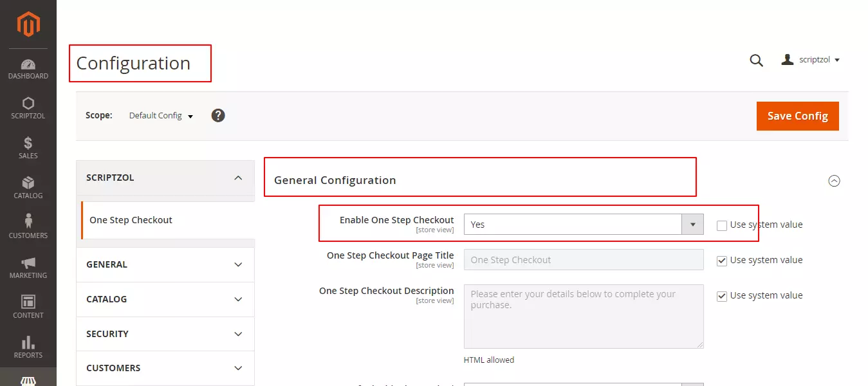Click the scriptzol user avatar icon

click(788, 60)
